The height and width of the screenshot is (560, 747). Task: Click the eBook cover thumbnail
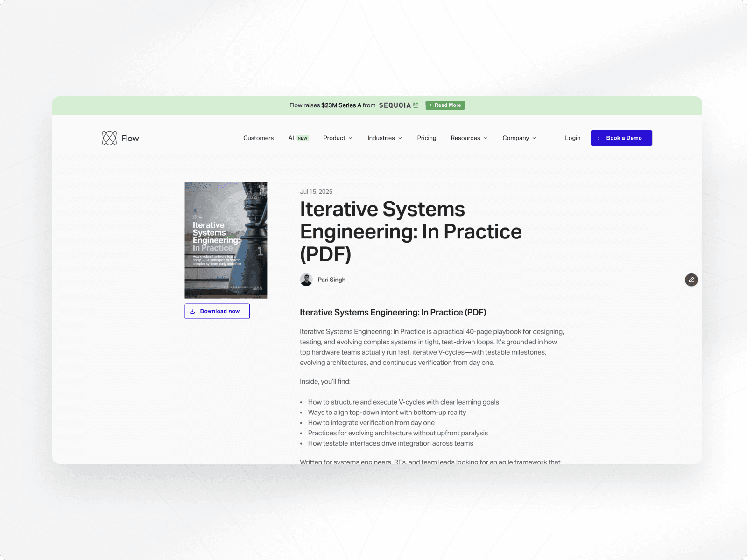226,240
